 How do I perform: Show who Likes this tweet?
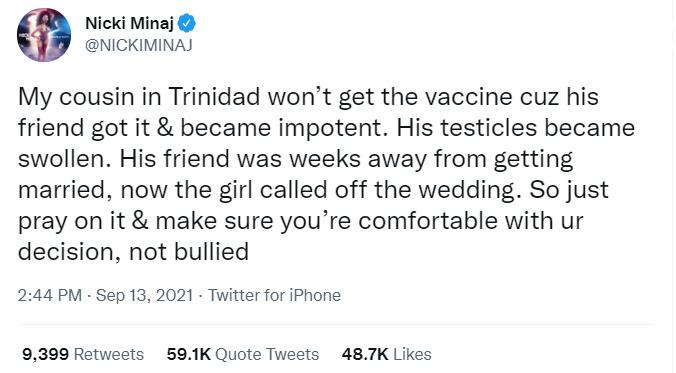point(412,354)
